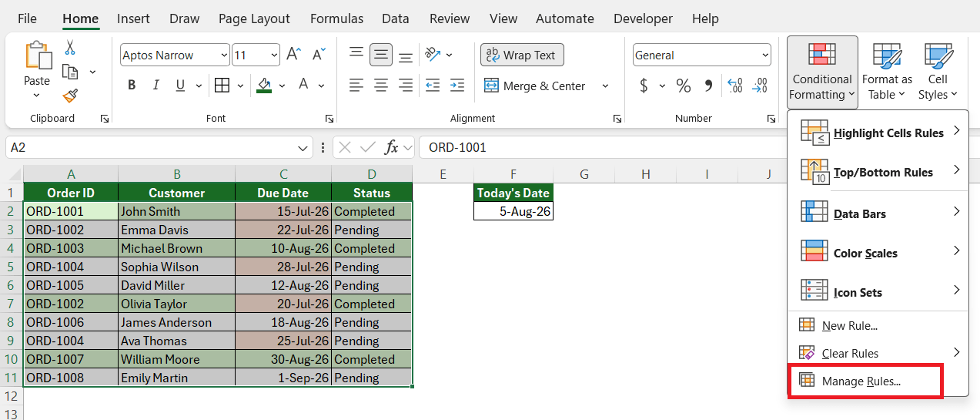Apply Font Color letter A
The width and height of the screenshot is (980, 420).
pos(303,86)
